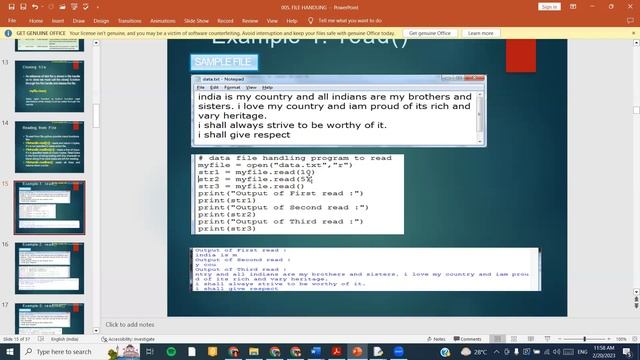Open File Explorer from the taskbar
Viewport: 640px width, 360px height.
coord(253,351)
